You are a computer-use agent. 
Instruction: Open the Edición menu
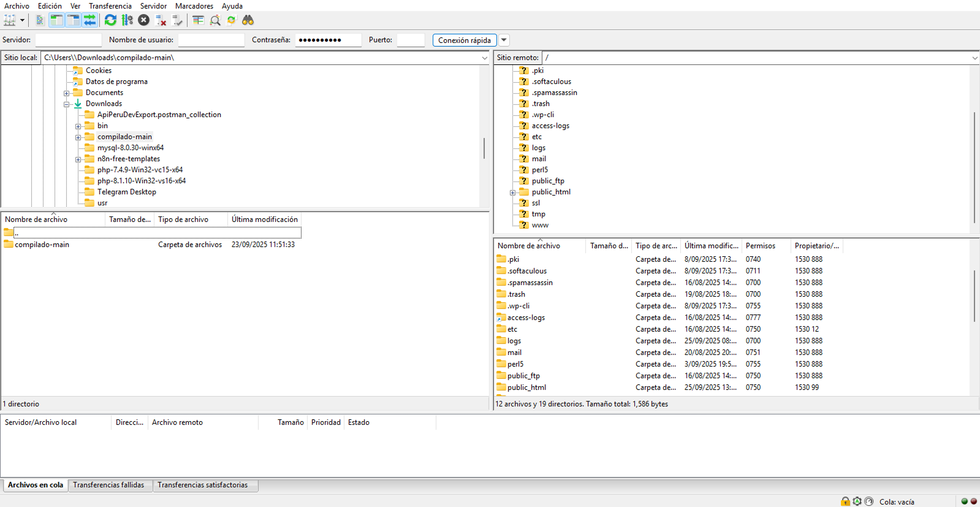point(50,6)
